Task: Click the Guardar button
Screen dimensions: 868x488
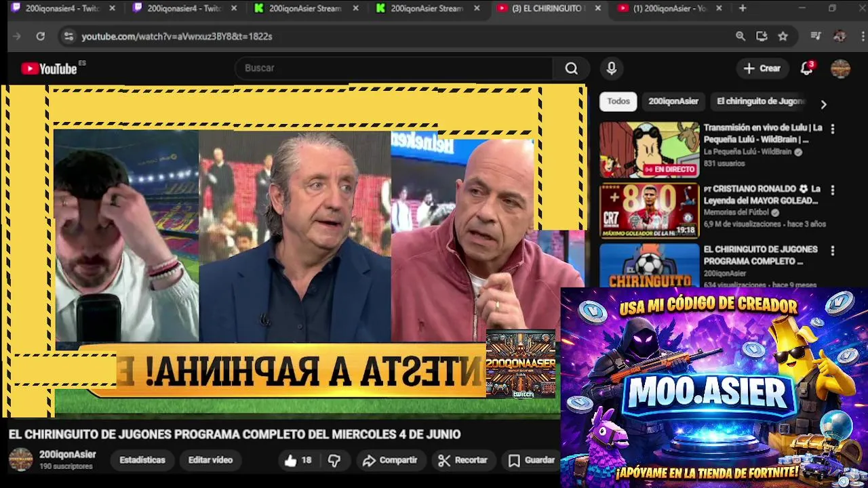Action: 532,460
